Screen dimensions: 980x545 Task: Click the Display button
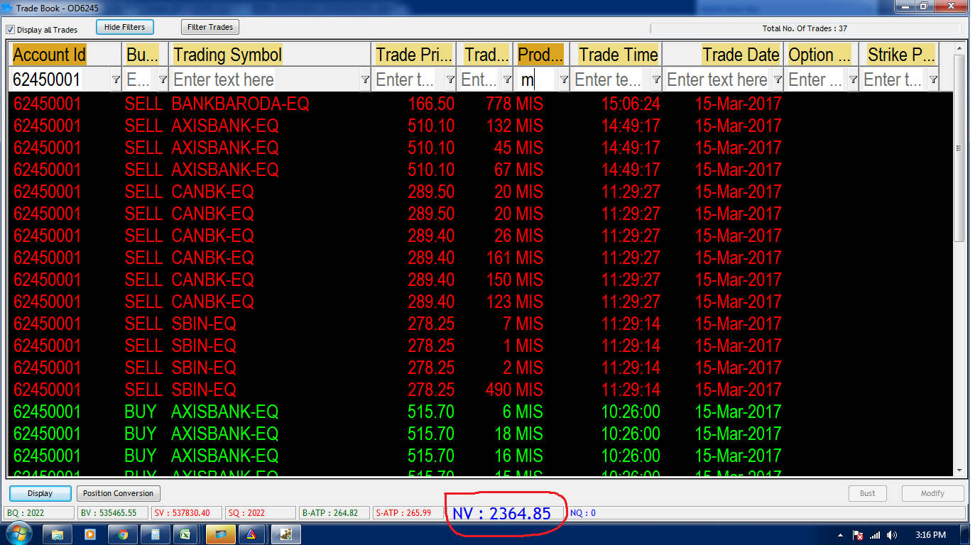[40, 493]
